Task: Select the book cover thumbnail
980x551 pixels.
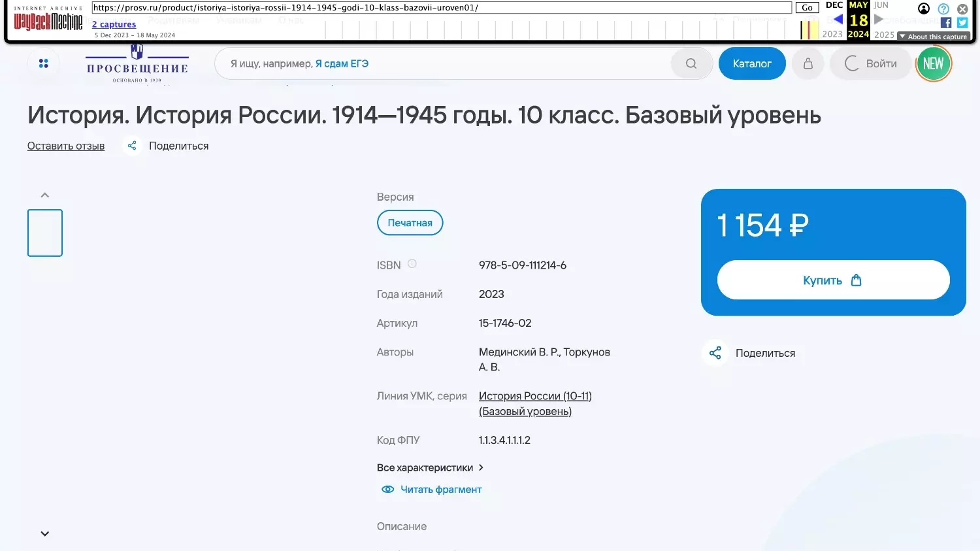Action: point(45,233)
